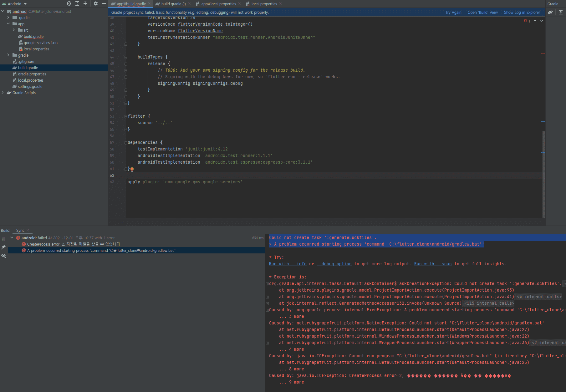Hide the project panel with minus icon
This screenshot has height=392, width=566.
point(104,4)
